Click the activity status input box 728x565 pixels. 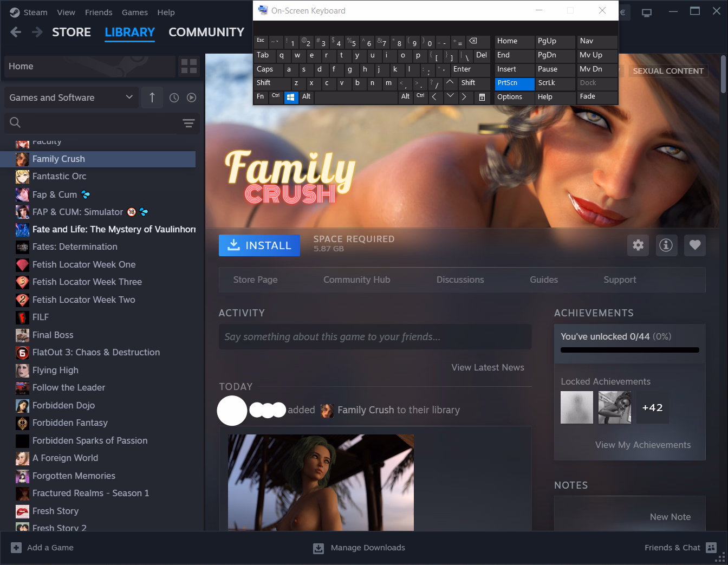(375, 337)
